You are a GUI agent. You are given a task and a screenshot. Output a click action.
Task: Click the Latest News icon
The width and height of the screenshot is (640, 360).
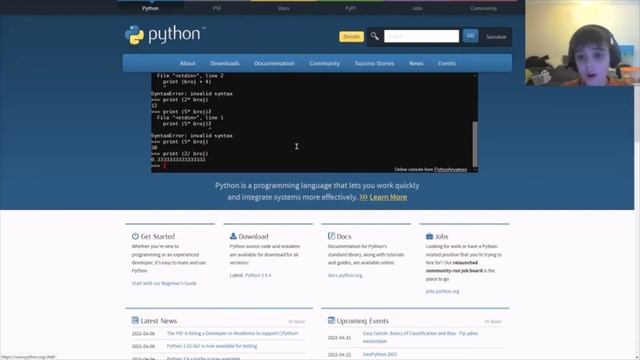pos(135,320)
